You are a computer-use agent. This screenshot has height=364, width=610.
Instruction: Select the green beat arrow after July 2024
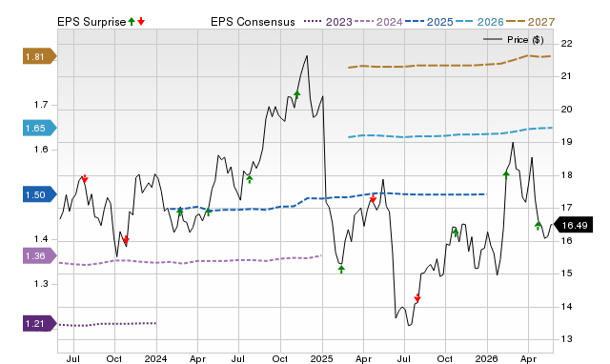[x=250, y=179]
